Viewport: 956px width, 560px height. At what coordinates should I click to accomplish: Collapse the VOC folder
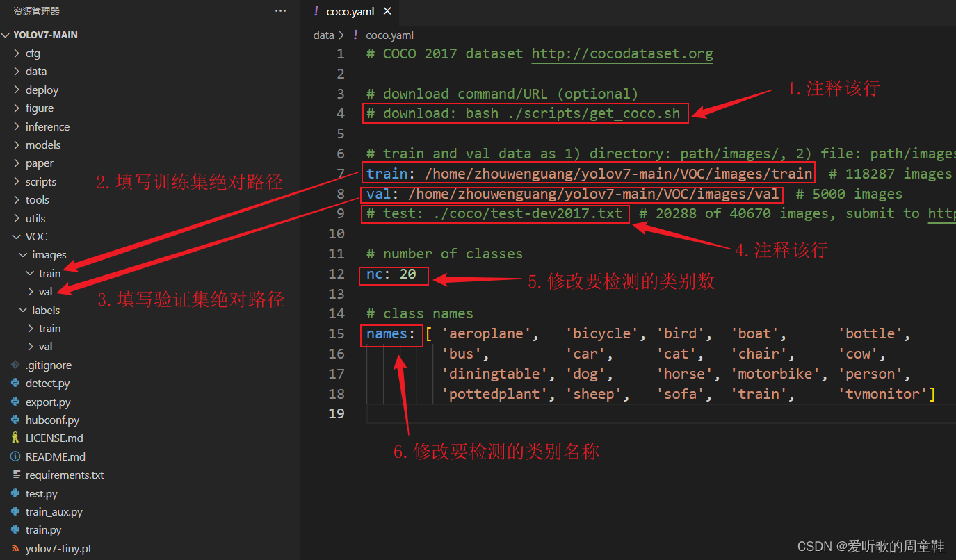(x=17, y=237)
